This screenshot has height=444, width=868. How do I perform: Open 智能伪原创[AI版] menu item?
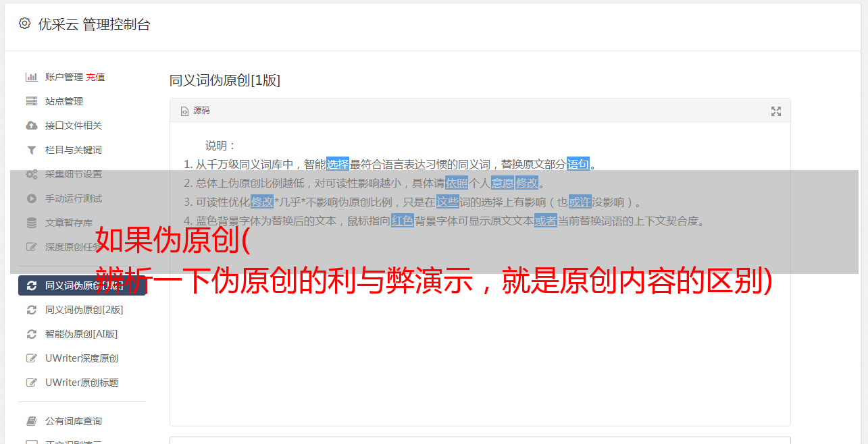pyautogui.click(x=82, y=334)
